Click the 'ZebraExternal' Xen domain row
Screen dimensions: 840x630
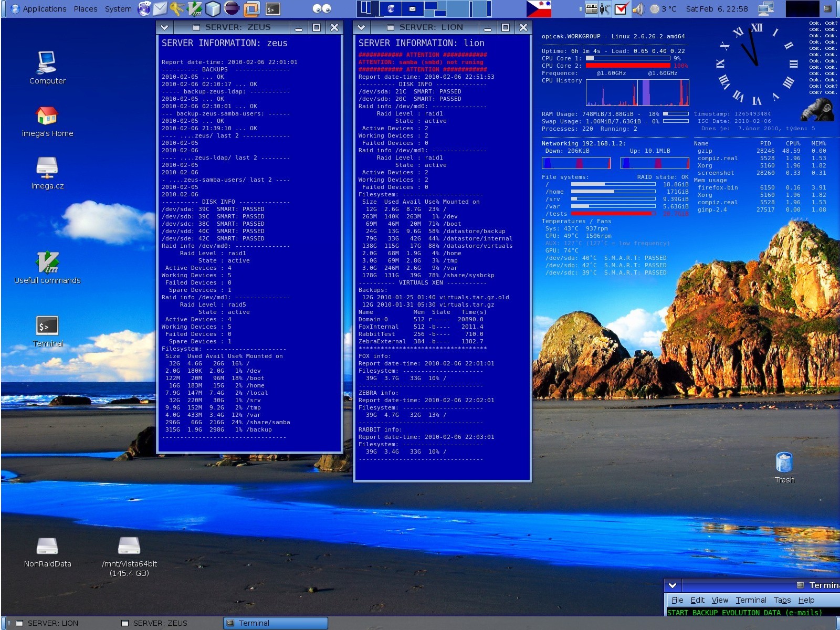point(421,341)
